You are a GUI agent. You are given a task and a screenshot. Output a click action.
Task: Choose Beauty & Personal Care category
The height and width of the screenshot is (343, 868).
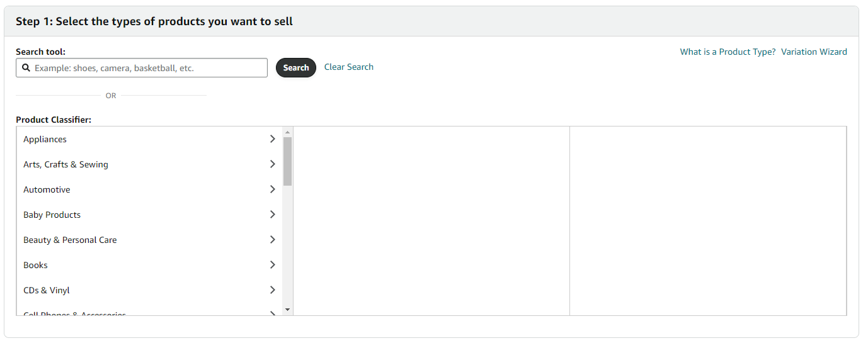70,240
